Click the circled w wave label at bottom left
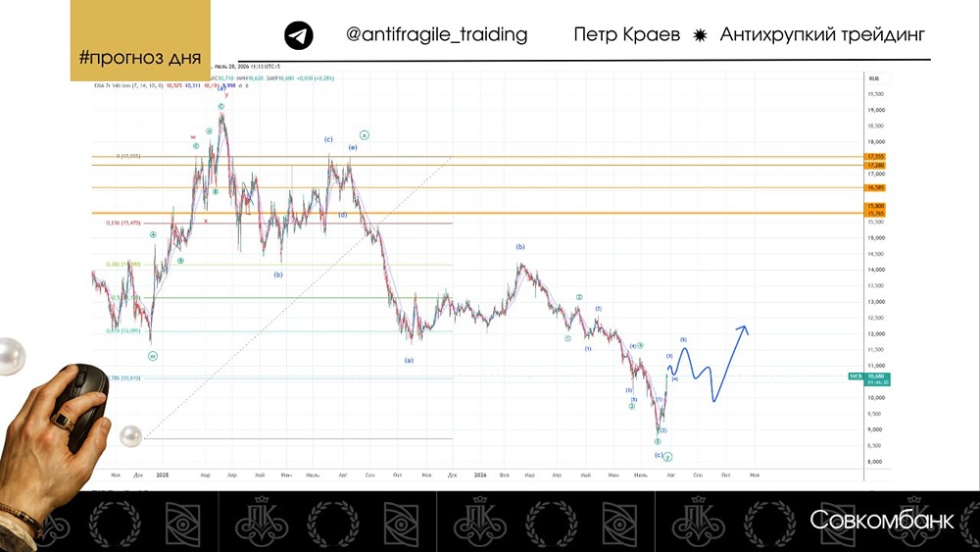 [153, 356]
